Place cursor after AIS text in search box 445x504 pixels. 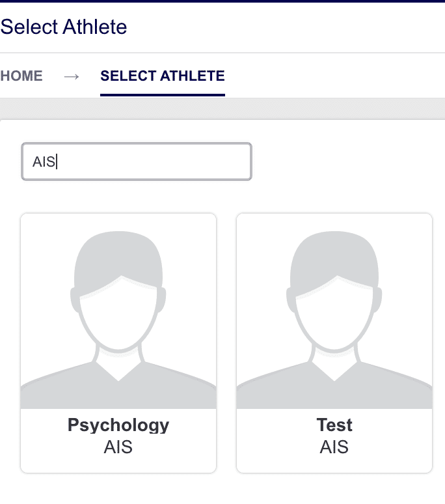point(57,161)
